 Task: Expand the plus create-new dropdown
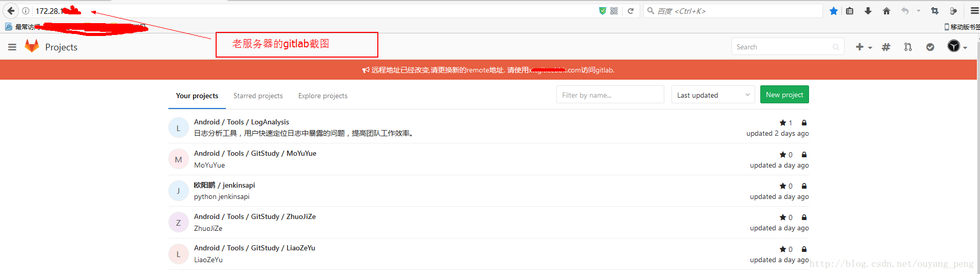pyautogui.click(x=863, y=47)
